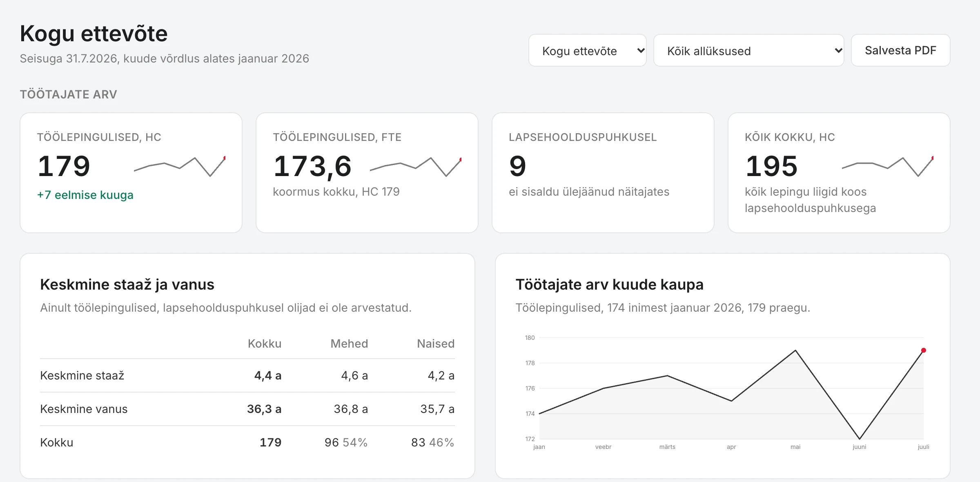Click the "Kokku" column header
Image resolution: width=980 pixels, height=482 pixels.
tap(265, 344)
